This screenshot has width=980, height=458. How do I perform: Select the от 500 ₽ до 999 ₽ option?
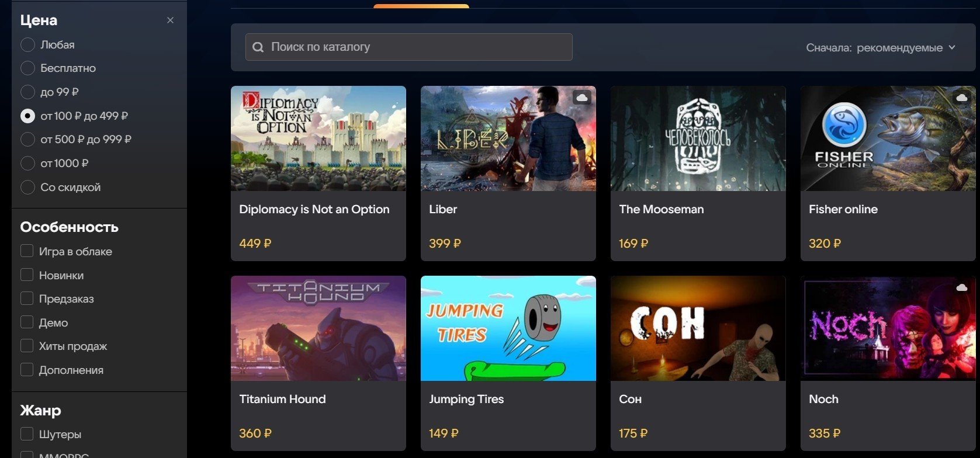[x=27, y=140]
